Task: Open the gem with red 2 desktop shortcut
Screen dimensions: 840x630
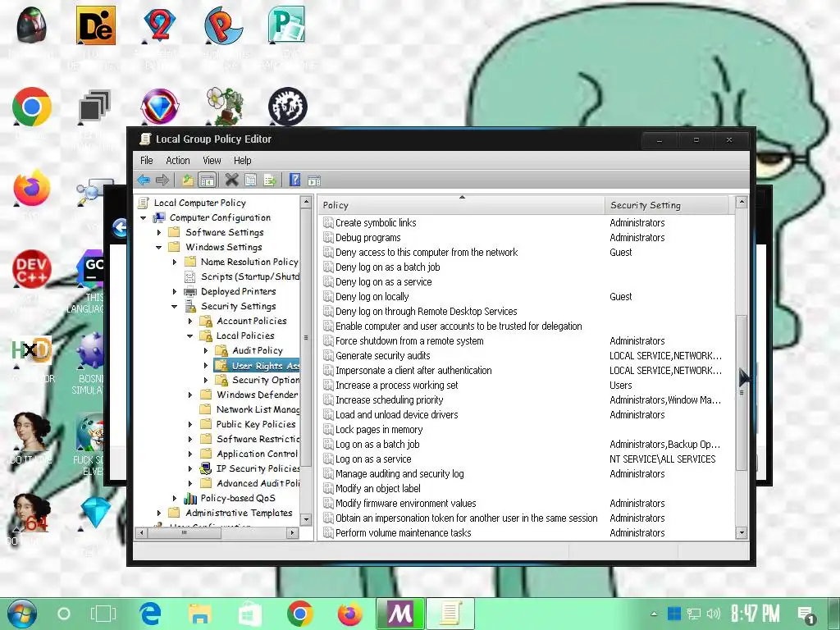Action: coord(160,25)
